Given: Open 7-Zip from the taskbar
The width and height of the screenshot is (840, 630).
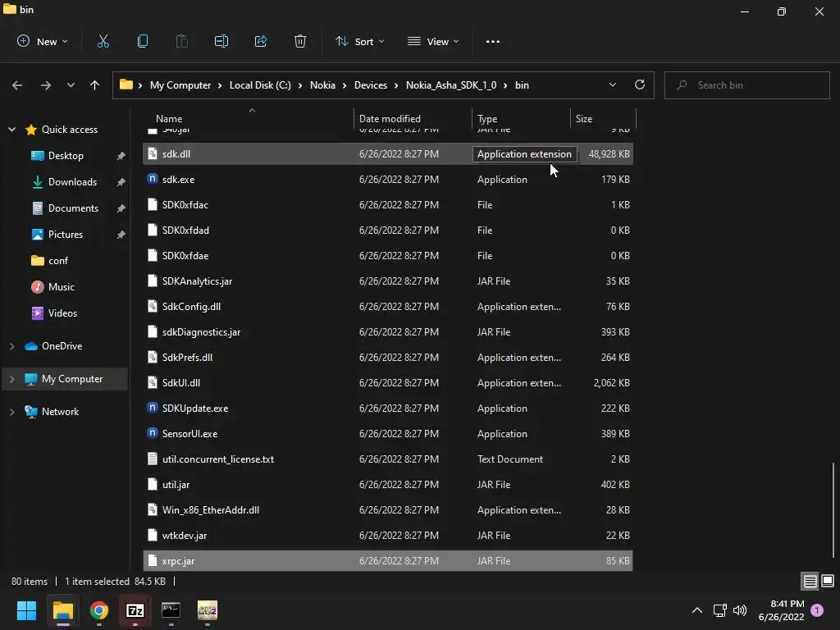Looking at the screenshot, I should (135, 610).
